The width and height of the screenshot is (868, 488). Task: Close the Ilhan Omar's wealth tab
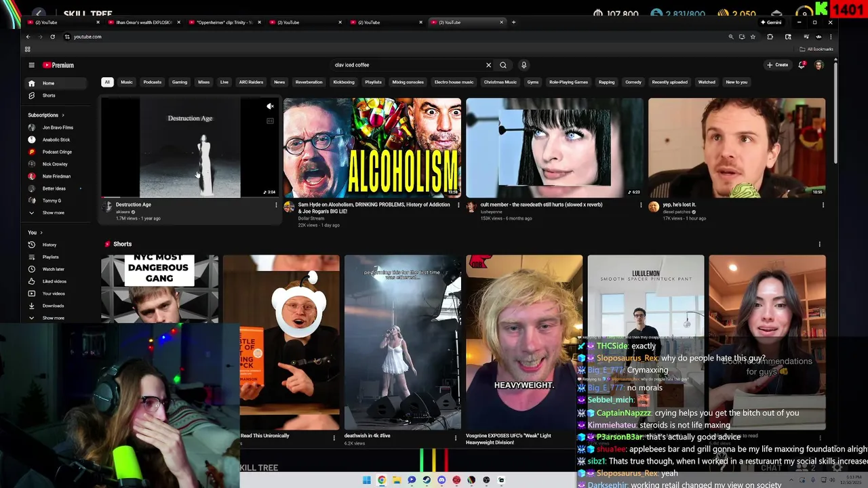178,22
